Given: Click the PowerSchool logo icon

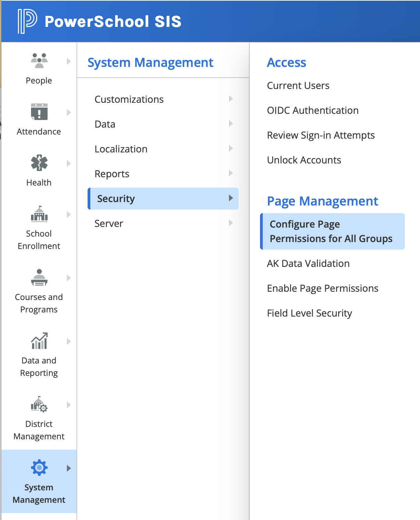Looking at the screenshot, I should click(x=27, y=21).
